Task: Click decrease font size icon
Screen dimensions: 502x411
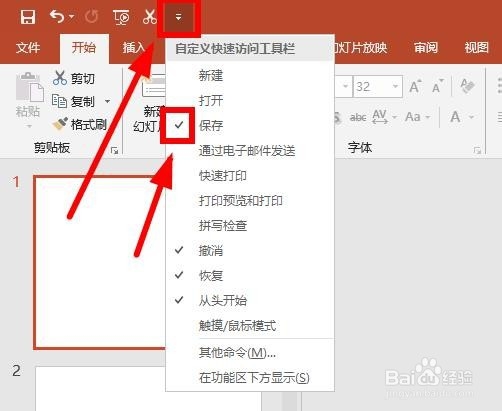Action: 438,86
